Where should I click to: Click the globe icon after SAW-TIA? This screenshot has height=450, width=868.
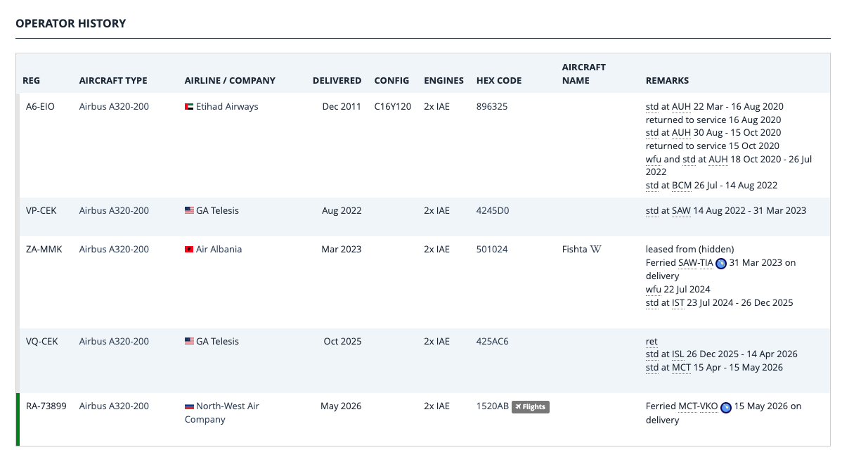pos(720,263)
